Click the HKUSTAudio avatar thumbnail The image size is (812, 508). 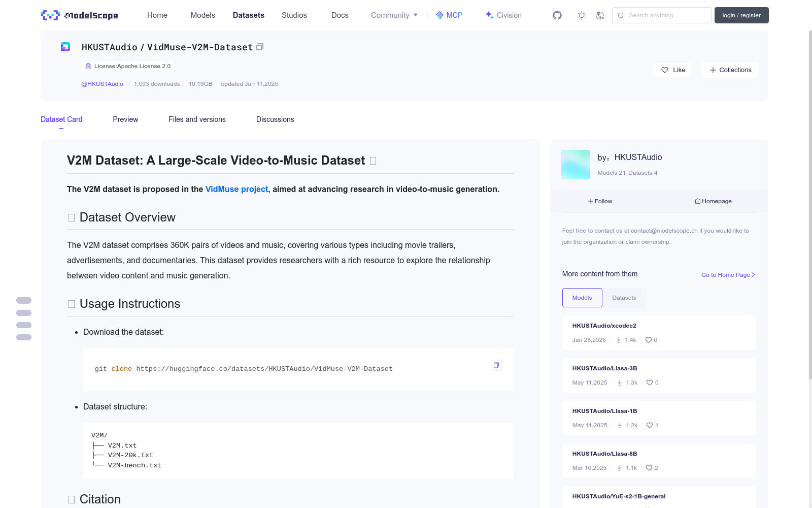576,165
